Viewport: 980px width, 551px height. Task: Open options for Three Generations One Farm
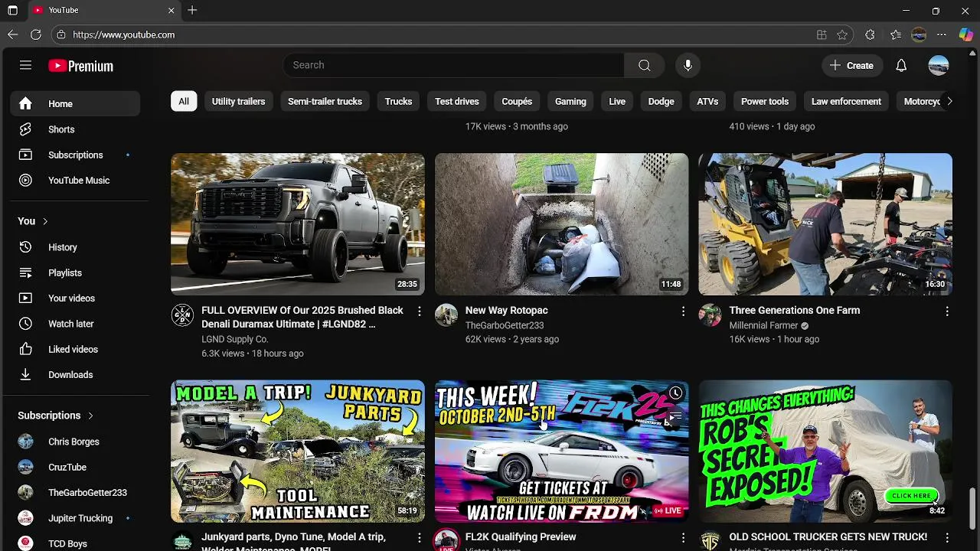947,311
